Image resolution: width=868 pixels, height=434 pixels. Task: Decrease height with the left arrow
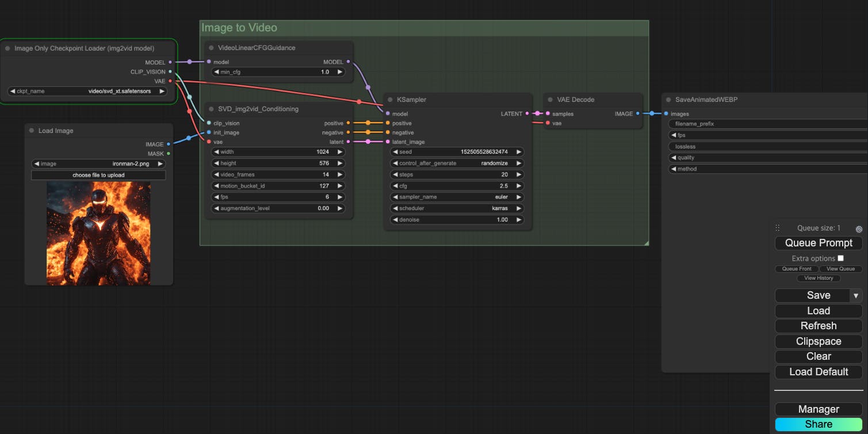coord(216,163)
